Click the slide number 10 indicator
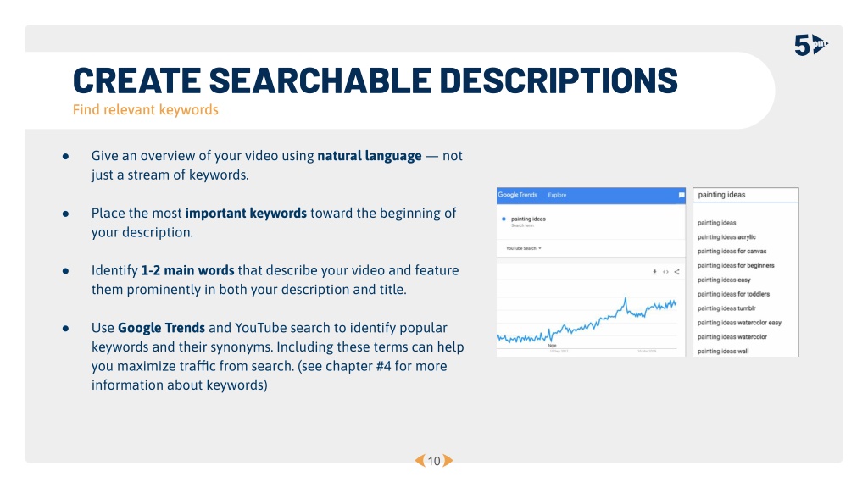The height and width of the screenshot is (488, 868). [x=434, y=461]
